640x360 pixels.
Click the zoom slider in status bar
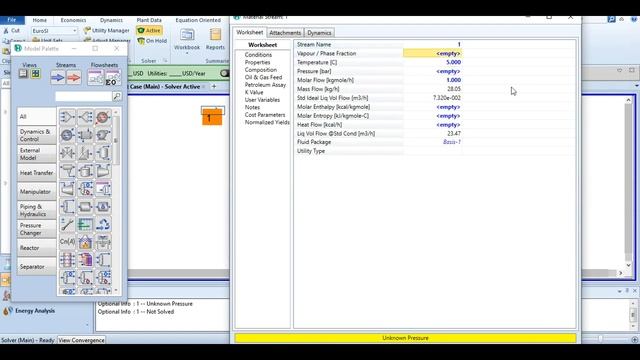(600, 339)
